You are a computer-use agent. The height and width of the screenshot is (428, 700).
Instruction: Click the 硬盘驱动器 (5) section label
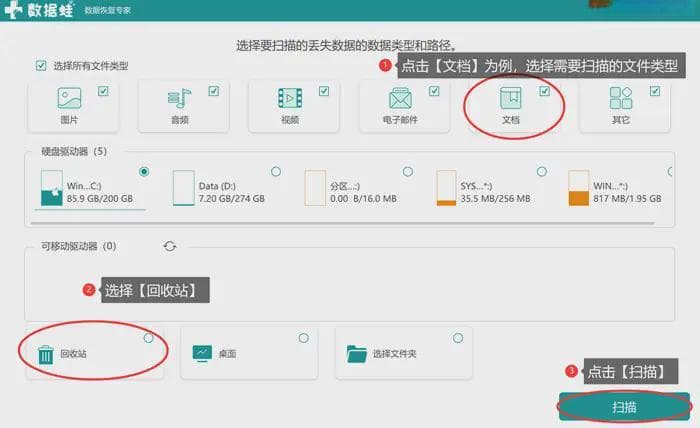[74, 151]
